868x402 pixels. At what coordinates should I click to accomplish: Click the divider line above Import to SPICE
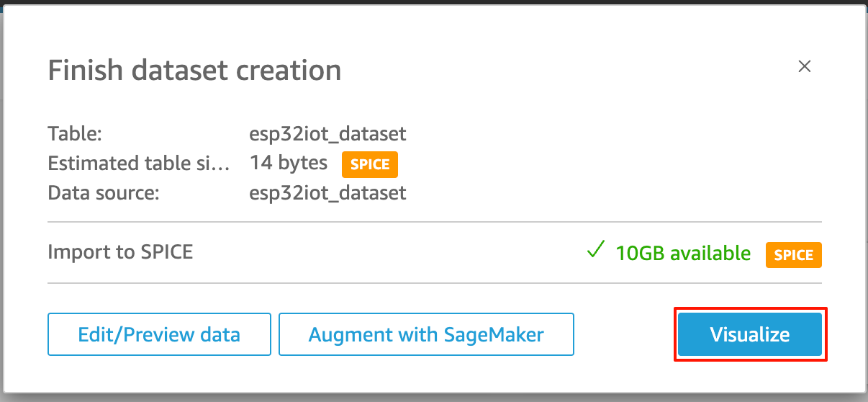pyautogui.click(x=435, y=222)
